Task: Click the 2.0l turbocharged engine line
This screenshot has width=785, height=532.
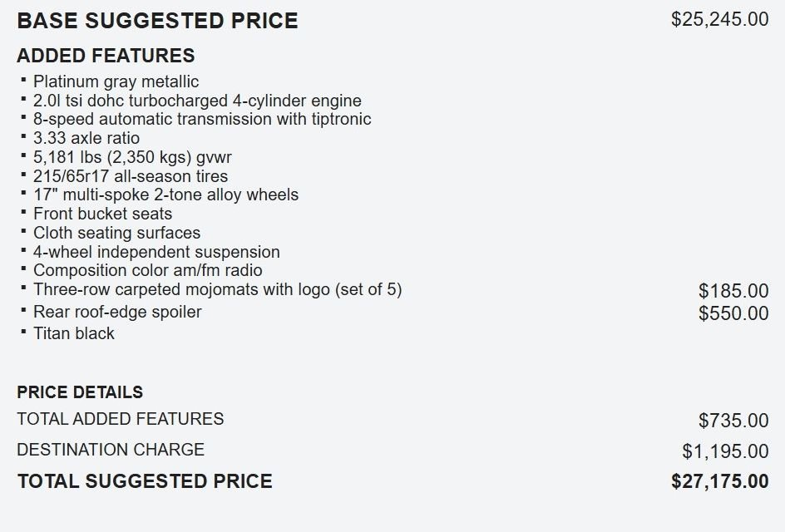Action: (x=197, y=101)
